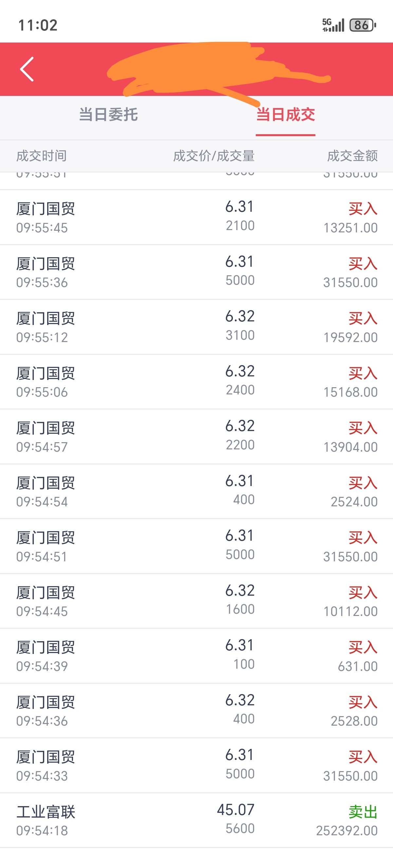Select the 厦门国贸 trade at 09:55:12
This screenshot has width=393, height=868.
tap(196, 327)
